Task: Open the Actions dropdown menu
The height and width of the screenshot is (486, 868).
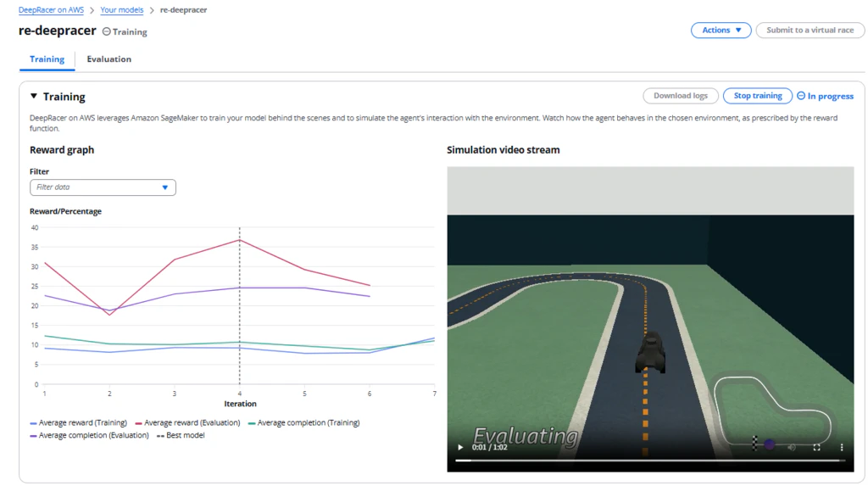Action: (x=721, y=30)
